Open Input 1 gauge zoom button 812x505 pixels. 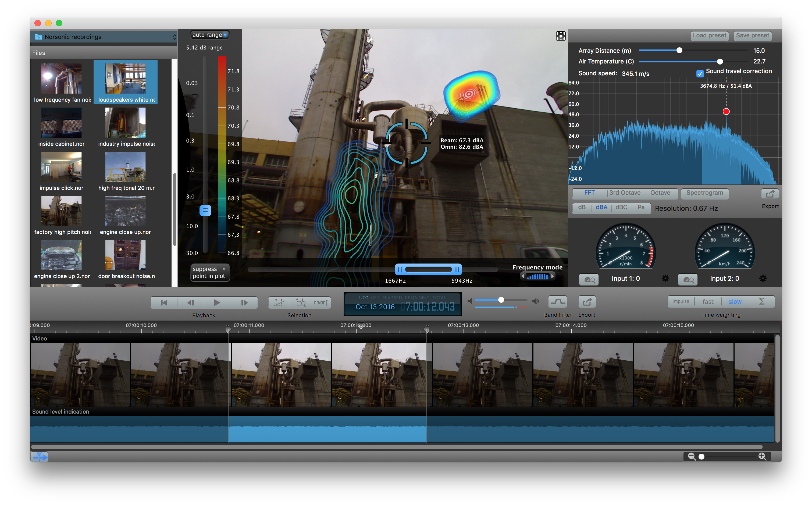point(589,279)
